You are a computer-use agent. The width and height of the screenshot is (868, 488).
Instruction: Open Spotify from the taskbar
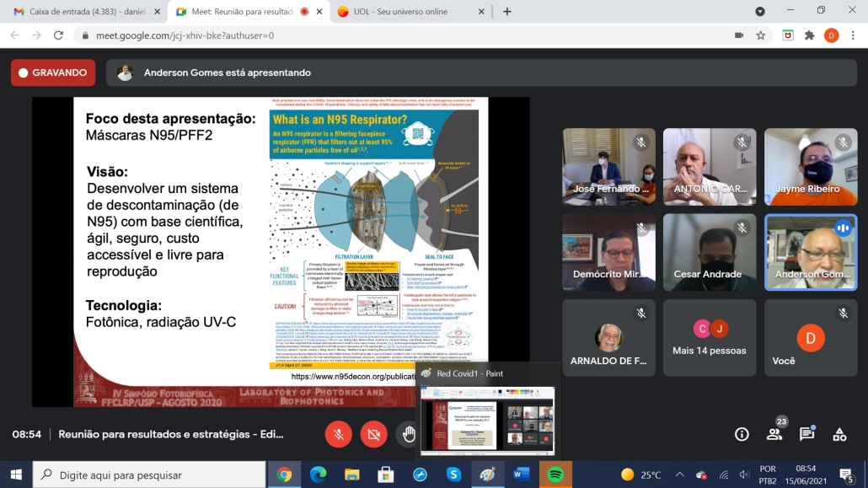click(555, 475)
